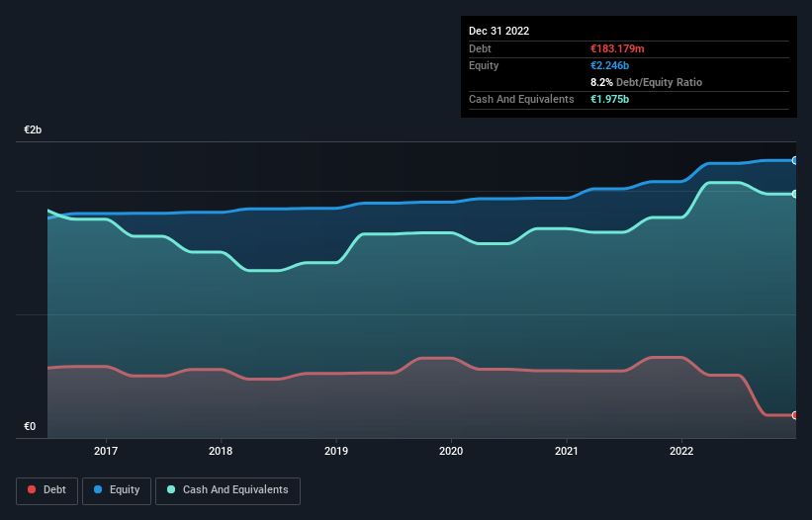Click the Dec 31 2022 tooltip date

(x=499, y=31)
